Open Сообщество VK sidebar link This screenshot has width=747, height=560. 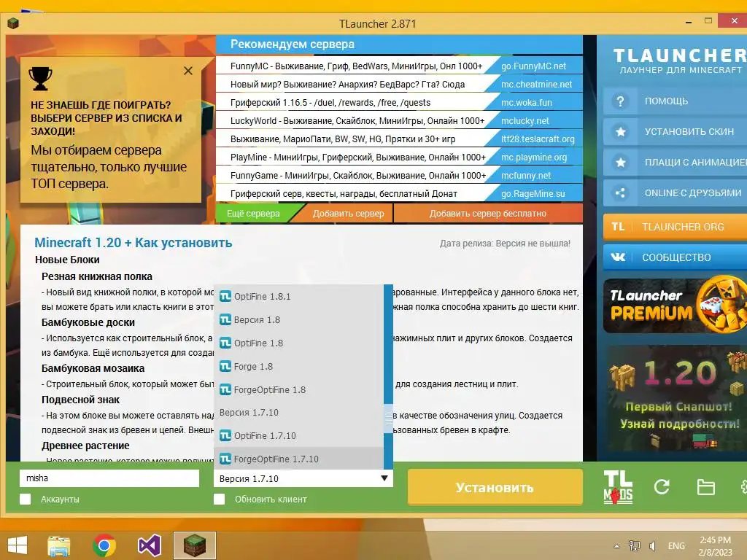pos(675,257)
